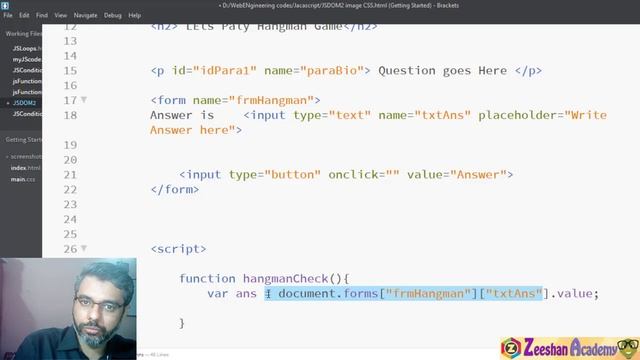Screen dimensions: 640x360
Task: Open the Getting Started project dropdown
Action: pyautogui.click(x=23, y=140)
